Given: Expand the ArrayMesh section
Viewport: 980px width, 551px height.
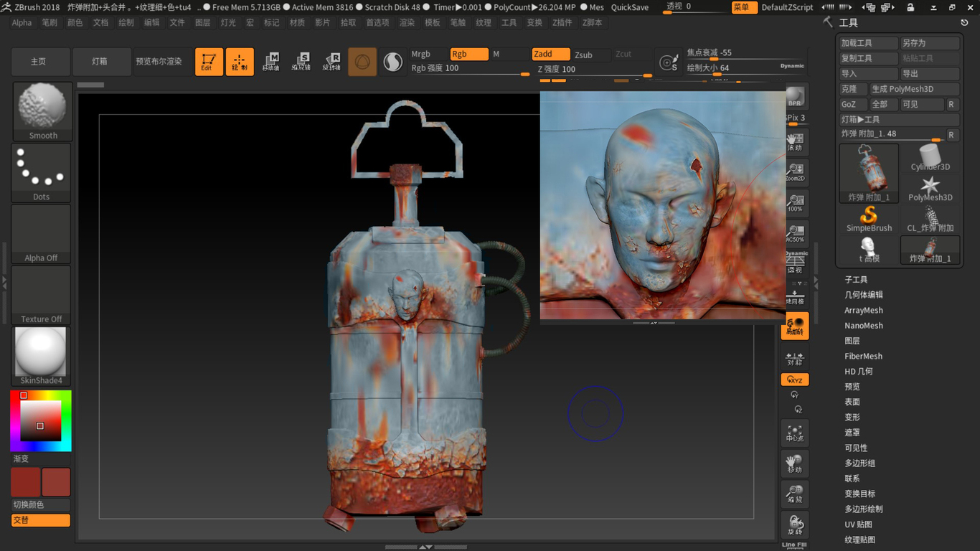Looking at the screenshot, I should (864, 311).
